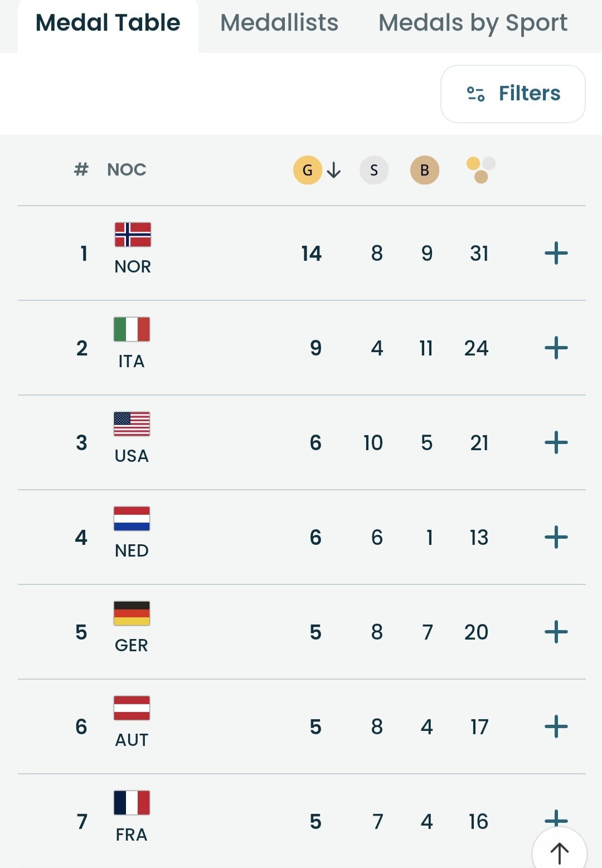Open the Filters options
Image resolution: width=602 pixels, height=868 pixels.
click(x=513, y=94)
